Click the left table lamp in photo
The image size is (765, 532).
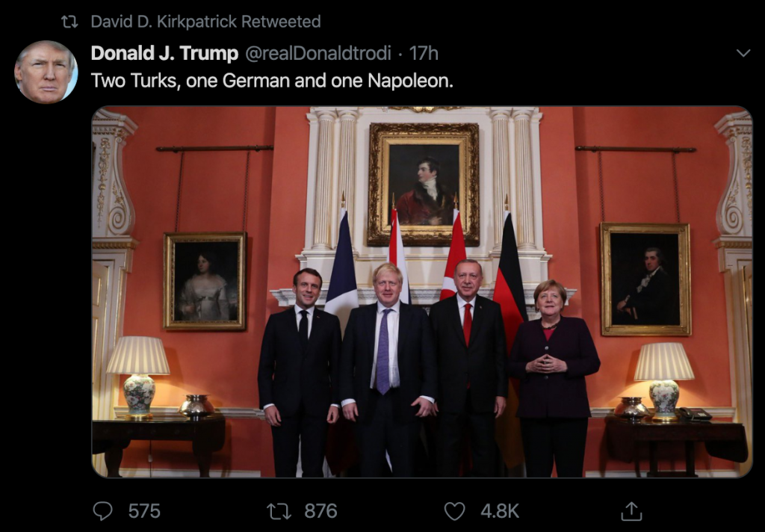point(138,377)
